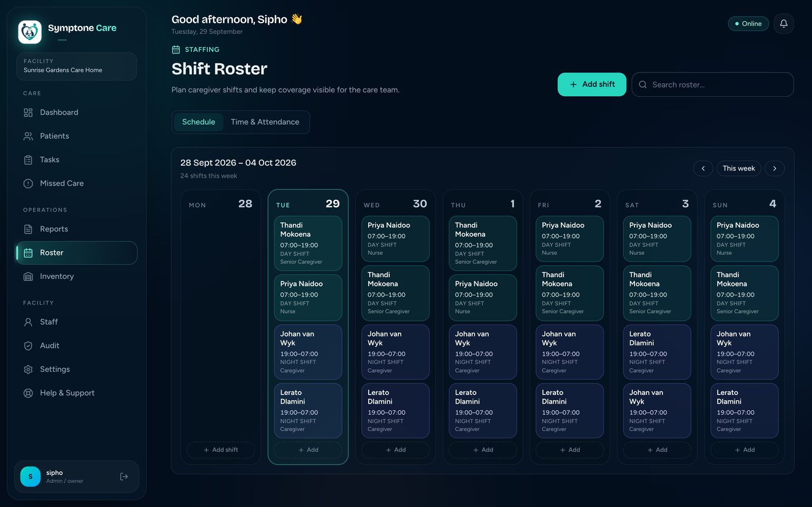
Task: Click the Dashboard grid icon
Action: [x=28, y=113]
